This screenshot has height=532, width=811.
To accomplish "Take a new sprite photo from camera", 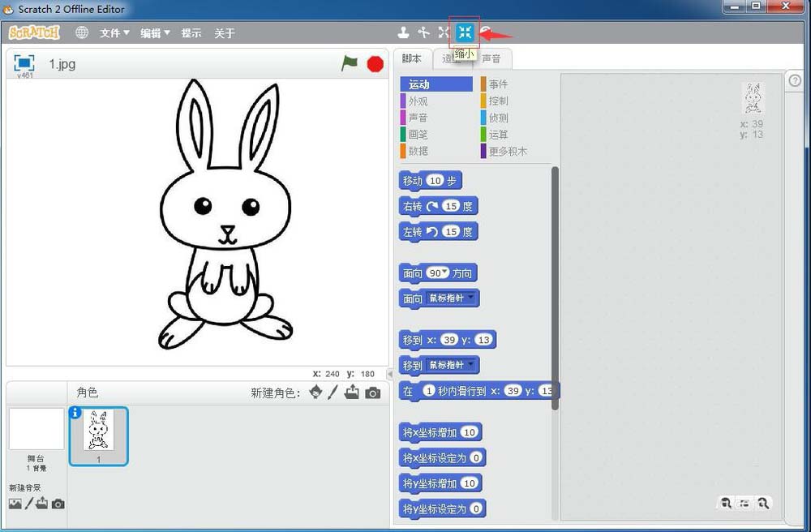I will coord(372,393).
